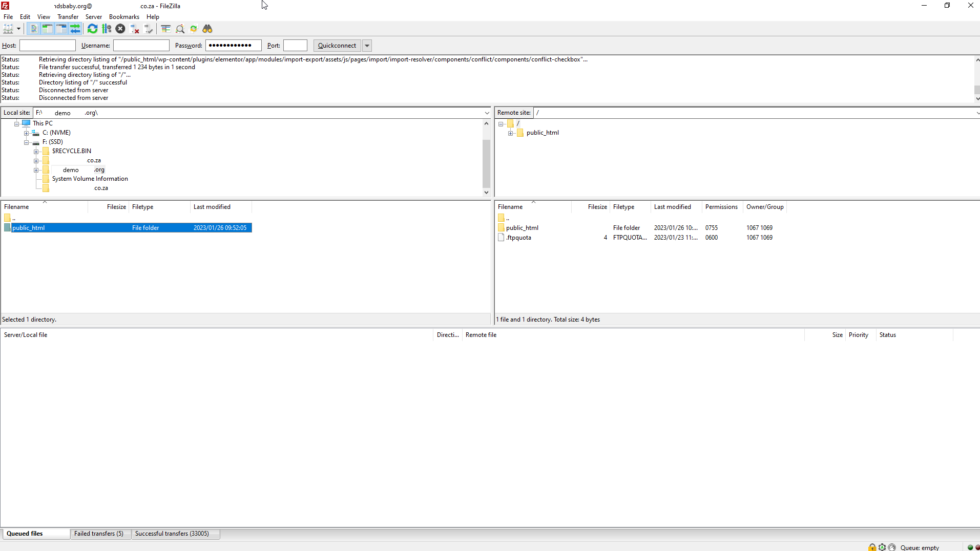Viewport: 980px width, 551px height.
Task: Select local public_html folder row
Action: pyautogui.click(x=127, y=228)
